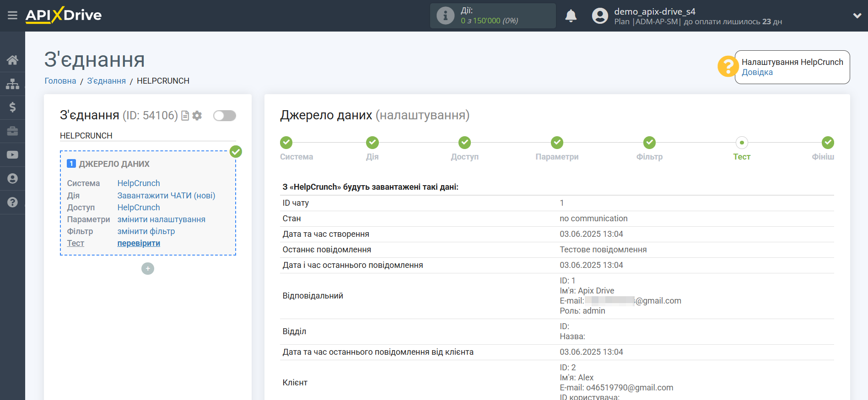Toggle the connection on/off switch

[225, 116]
